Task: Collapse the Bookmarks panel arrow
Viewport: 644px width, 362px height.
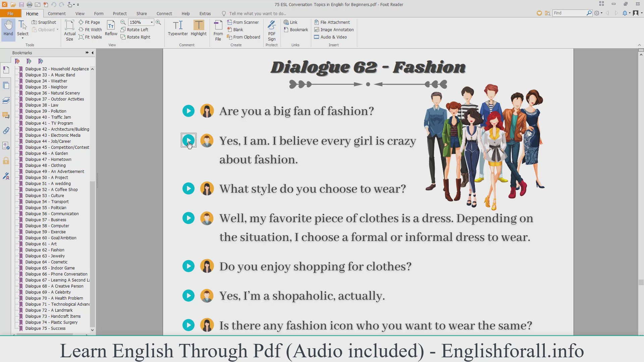Action: pos(93,53)
